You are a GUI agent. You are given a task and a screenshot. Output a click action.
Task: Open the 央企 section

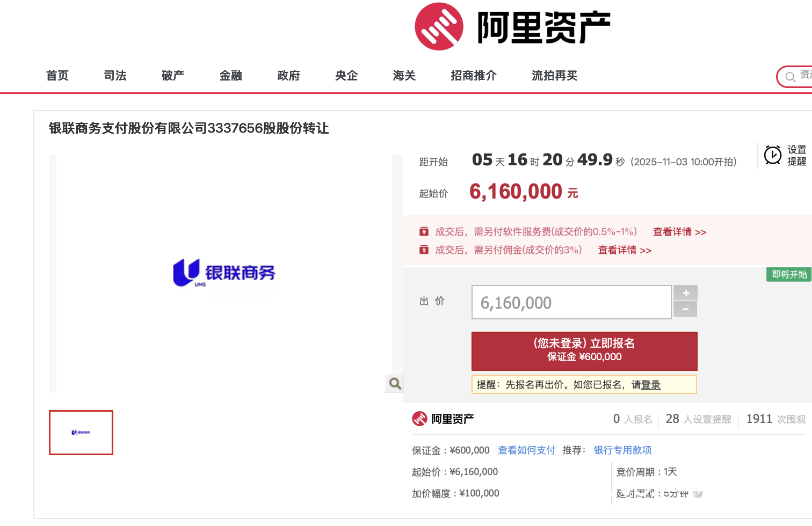(346, 76)
